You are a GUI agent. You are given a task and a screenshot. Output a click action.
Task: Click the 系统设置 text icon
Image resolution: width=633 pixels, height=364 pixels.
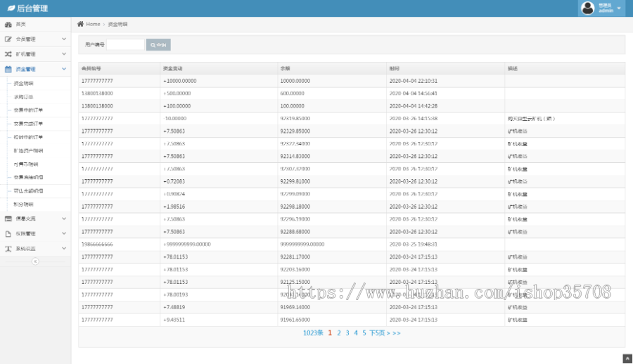pyautogui.click(x=8, y=249)
